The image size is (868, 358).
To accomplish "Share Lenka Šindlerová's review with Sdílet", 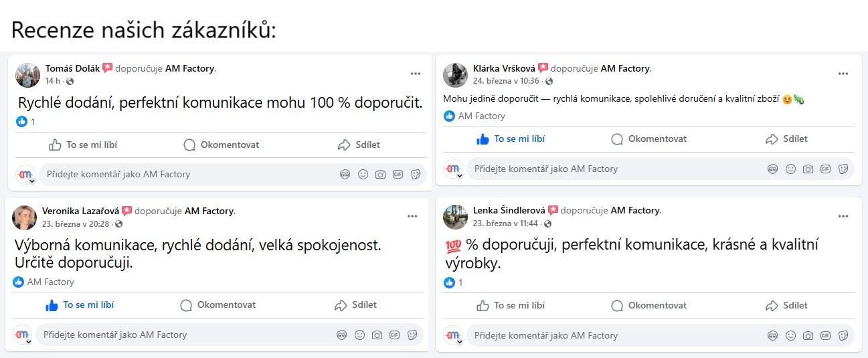I will 786,306.
